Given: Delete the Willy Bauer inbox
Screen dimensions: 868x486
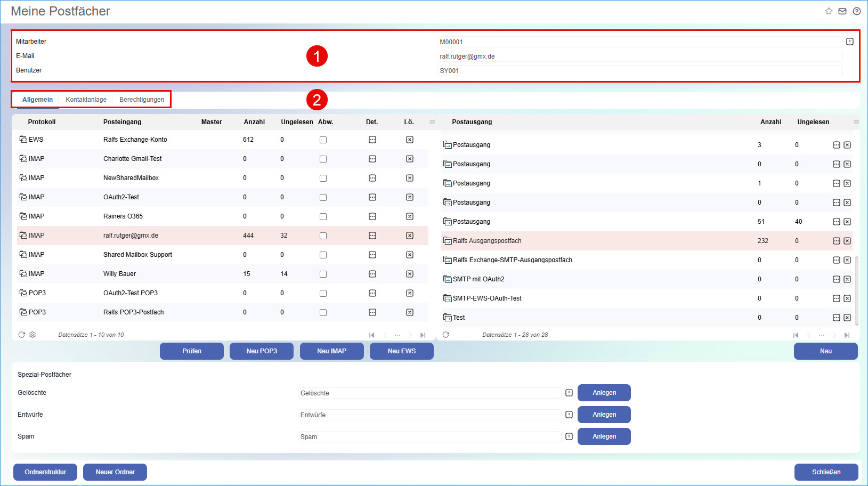Looking at the screenshot, I should pos(410,274).
